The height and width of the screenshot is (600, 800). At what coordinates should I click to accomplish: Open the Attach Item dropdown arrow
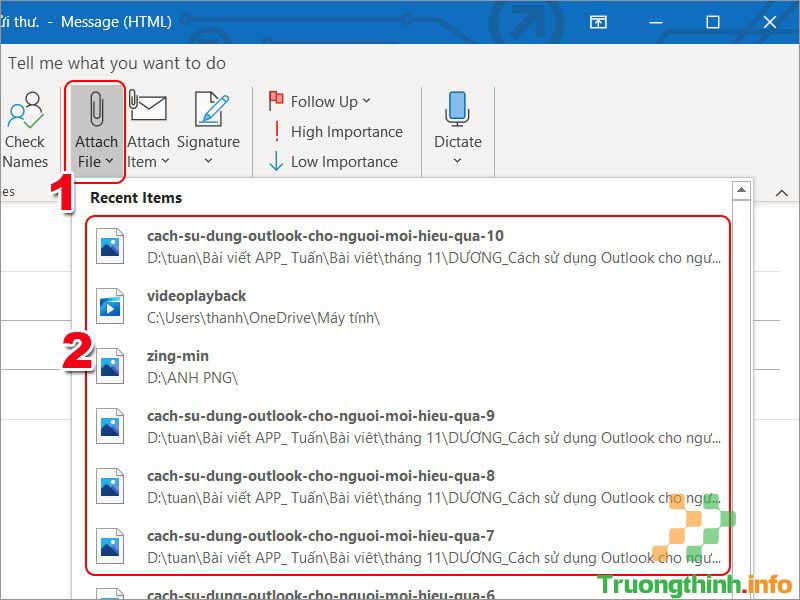click(x=165, y=161)
